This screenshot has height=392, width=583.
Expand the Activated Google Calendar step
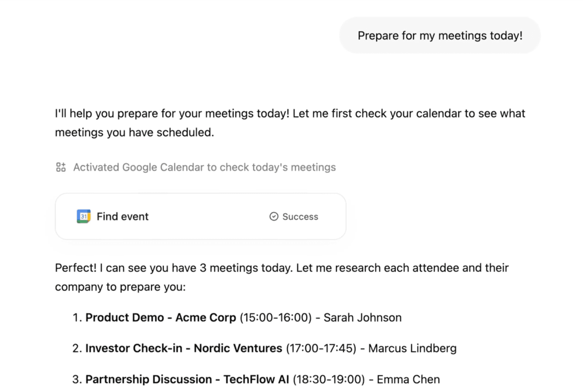click(x=204, y=167)
